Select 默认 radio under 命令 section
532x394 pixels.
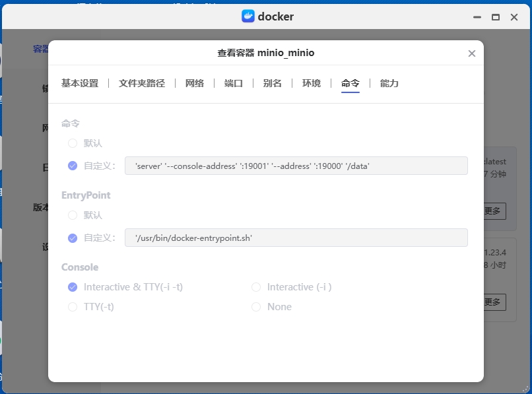[73, 143]
